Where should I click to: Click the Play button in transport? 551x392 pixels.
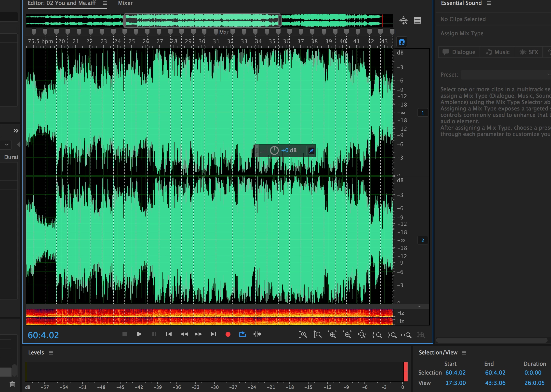click(139, 334)
